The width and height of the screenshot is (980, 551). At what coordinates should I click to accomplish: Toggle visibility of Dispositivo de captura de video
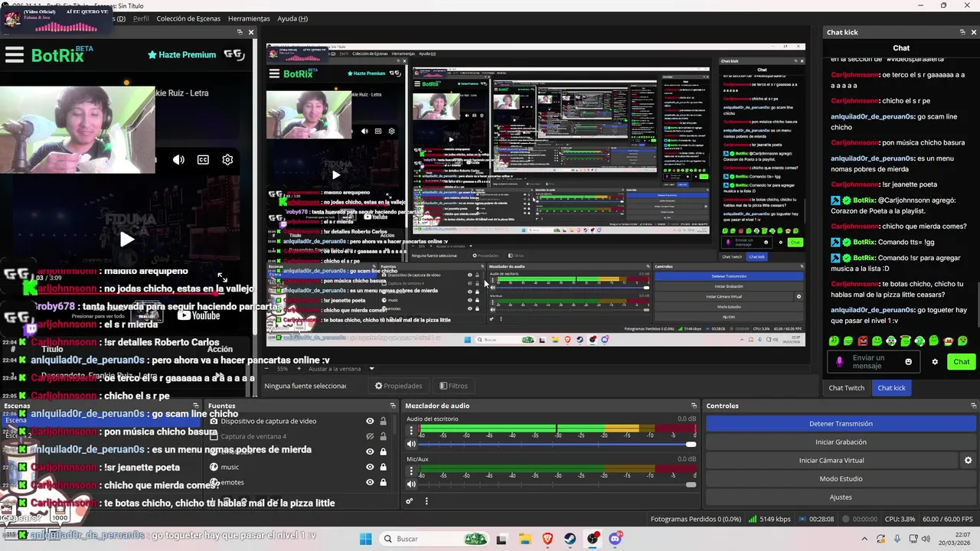click(x=370, y=421)
